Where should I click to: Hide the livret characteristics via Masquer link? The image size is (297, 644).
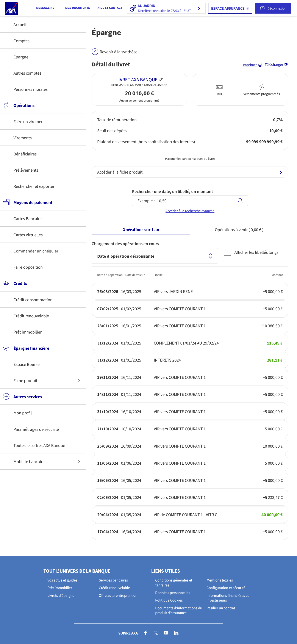(x=190, y=159)
